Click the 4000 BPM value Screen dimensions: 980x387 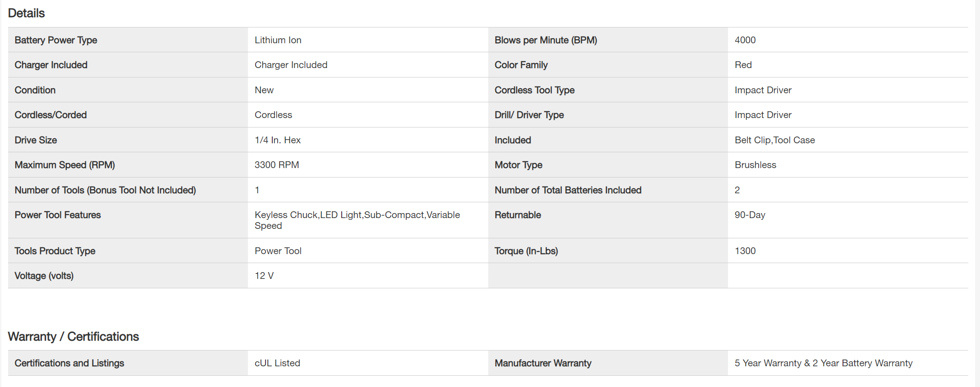point(745,40)
